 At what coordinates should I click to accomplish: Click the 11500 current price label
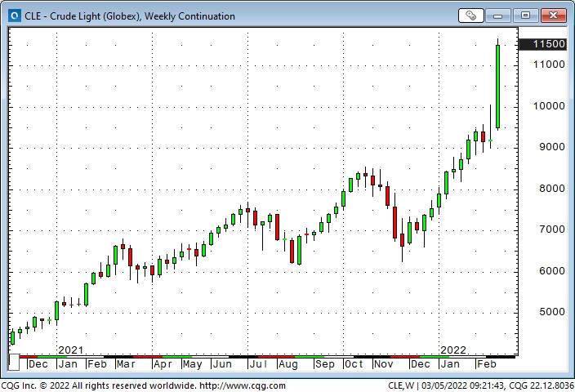(542, 44)
